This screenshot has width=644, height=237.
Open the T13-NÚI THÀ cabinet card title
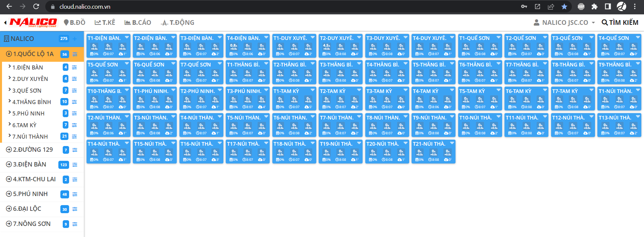pos(615,117)
